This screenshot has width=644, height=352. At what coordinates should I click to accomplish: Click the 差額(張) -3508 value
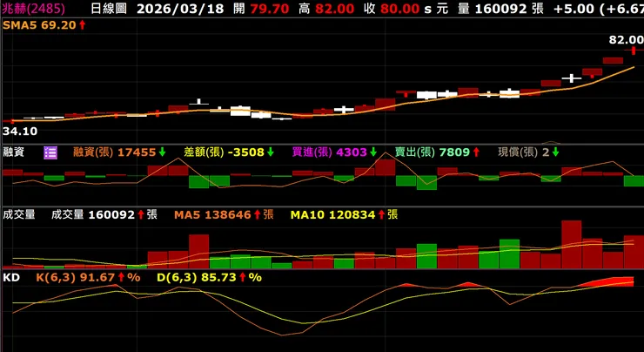click(x=229, y=152)
